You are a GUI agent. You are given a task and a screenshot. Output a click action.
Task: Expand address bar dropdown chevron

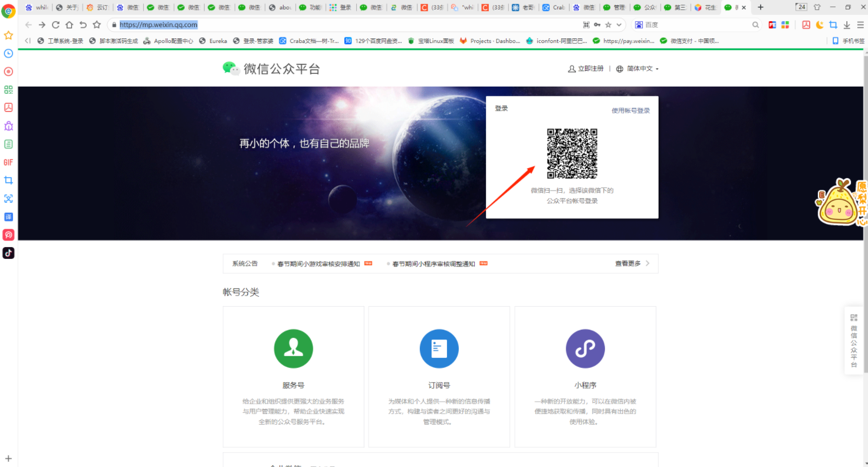point(619,25)
